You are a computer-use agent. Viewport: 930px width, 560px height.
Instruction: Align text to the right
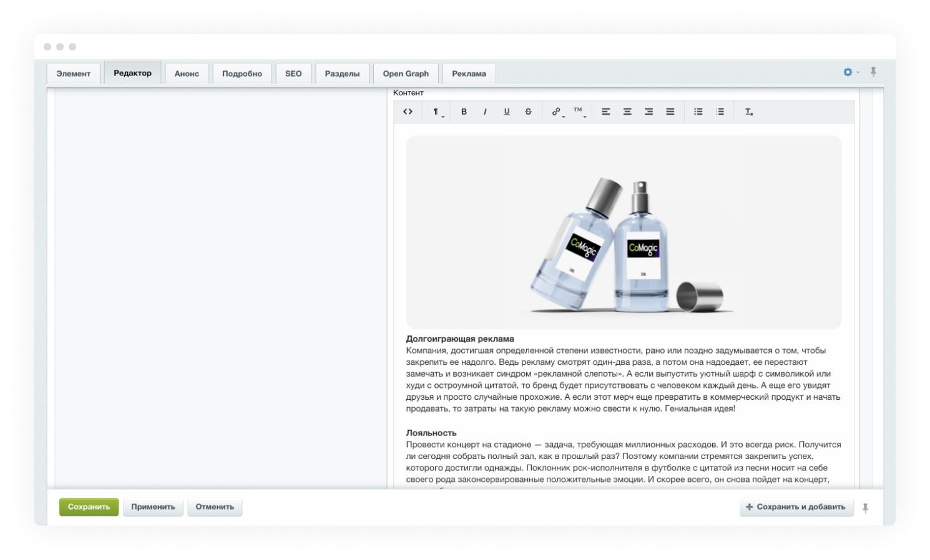coord(649,112)
